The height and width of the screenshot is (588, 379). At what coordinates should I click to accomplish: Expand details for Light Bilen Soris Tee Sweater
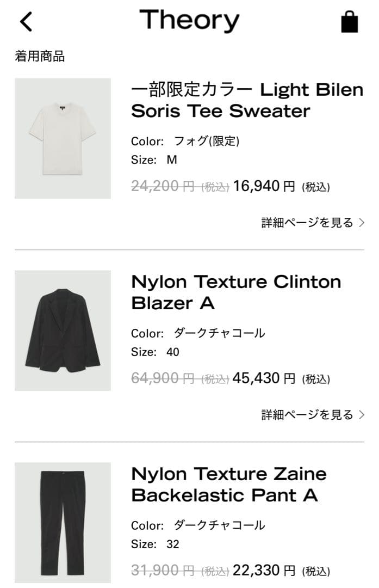click(310, 222)
